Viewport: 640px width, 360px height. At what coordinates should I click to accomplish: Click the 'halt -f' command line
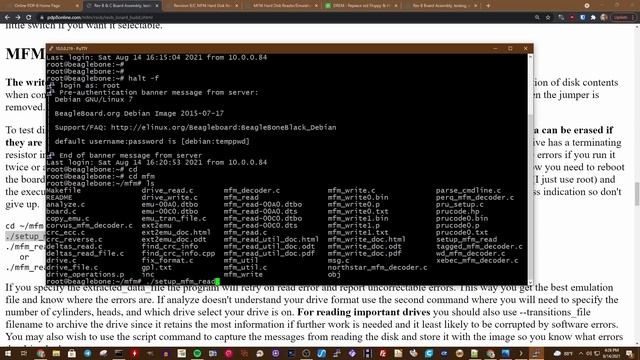(x=102, y=78)
